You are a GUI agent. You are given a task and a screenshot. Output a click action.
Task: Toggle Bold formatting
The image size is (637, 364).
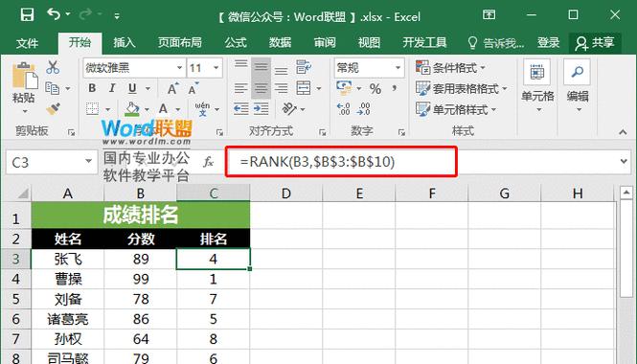[x=92, y=88]
